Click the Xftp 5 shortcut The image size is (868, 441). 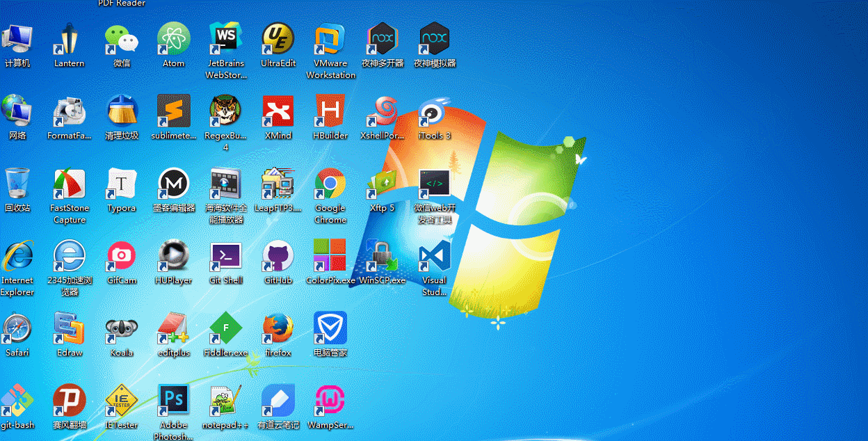[x=383, y=184]
